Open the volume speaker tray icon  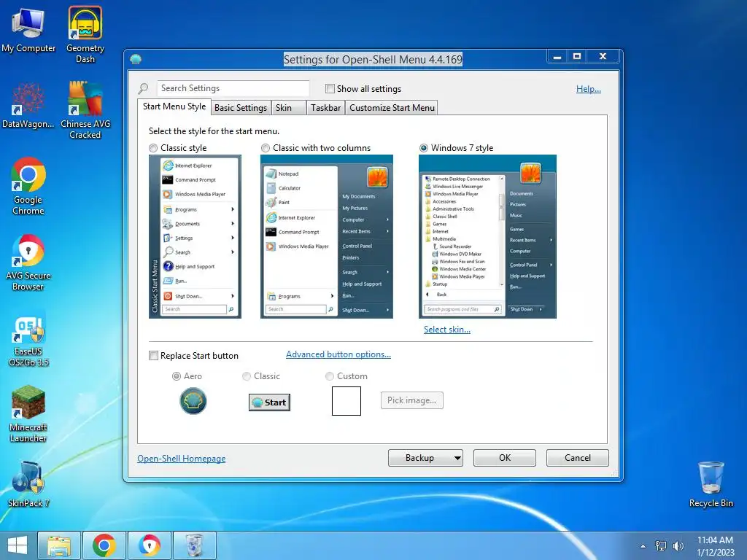coord(678,546)
